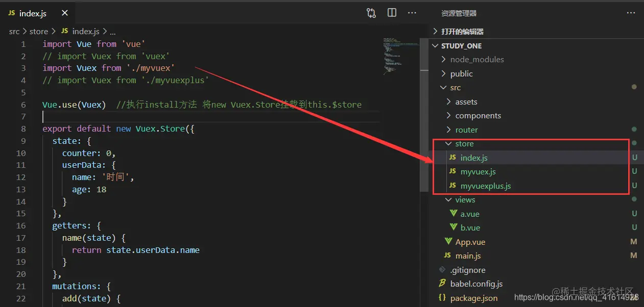The height and width of the screenshot is (307, 644).
Task: Split the editor to the right
Action: (x=392, y=13)
